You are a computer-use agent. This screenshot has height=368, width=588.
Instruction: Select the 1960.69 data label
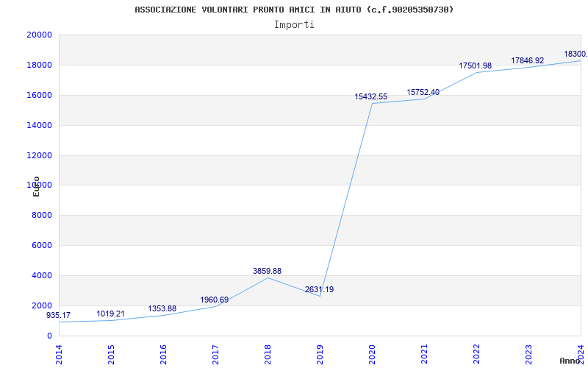(214, 300)
